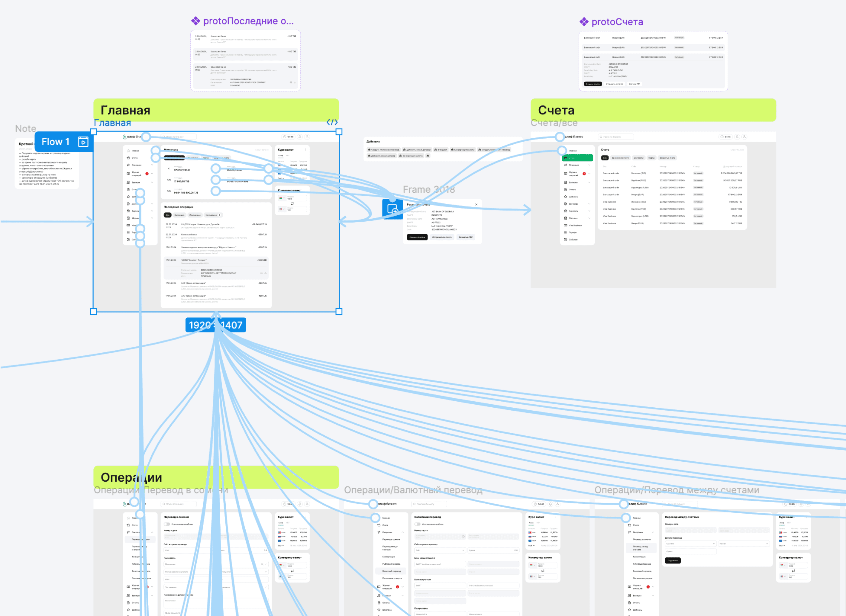Image resolution: width=846 pixels, height=616 pixels.
Task: Click the protoСчета component diamond icon
Action: pos(584,22)
